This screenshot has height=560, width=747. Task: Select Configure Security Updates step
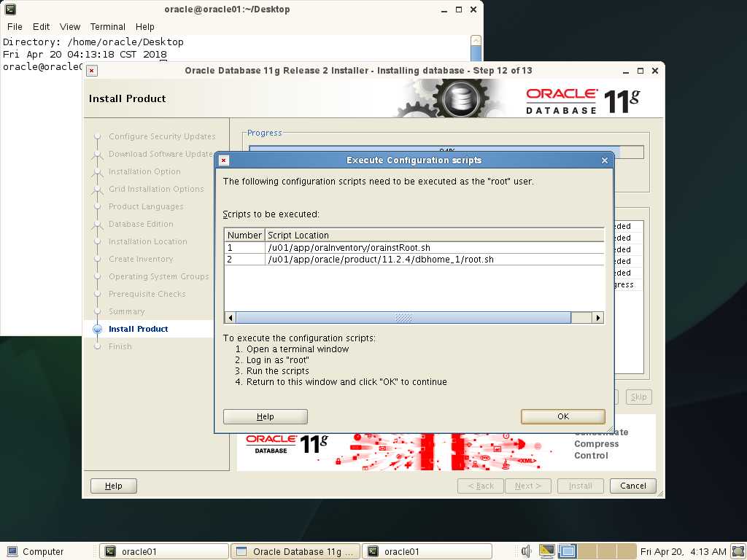tap(162, 136)
